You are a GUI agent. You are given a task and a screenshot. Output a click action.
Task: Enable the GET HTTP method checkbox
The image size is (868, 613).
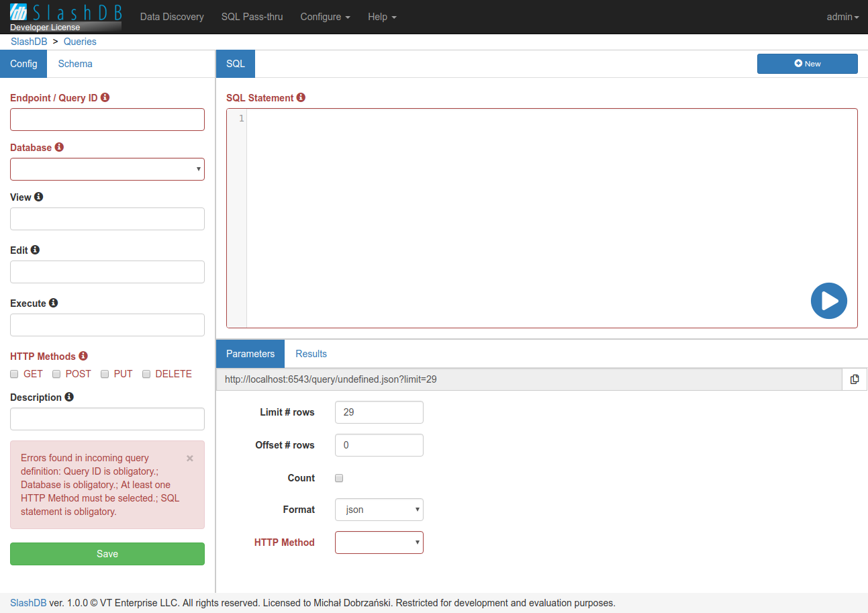tap(14, 374)
